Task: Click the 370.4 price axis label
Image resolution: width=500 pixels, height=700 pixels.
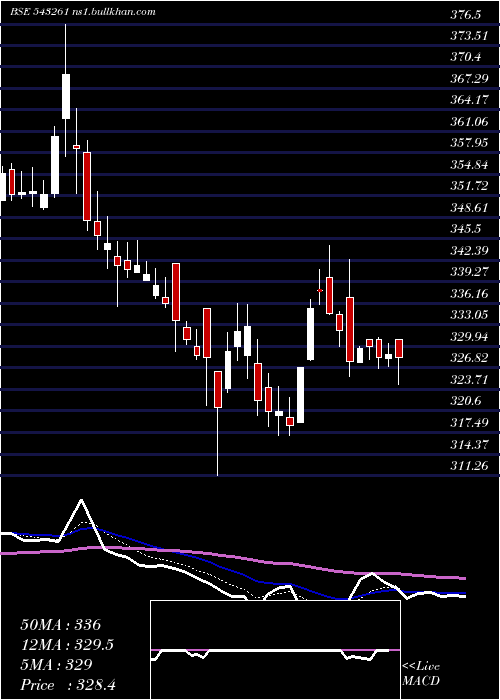Action: click(x=466, y=58)
